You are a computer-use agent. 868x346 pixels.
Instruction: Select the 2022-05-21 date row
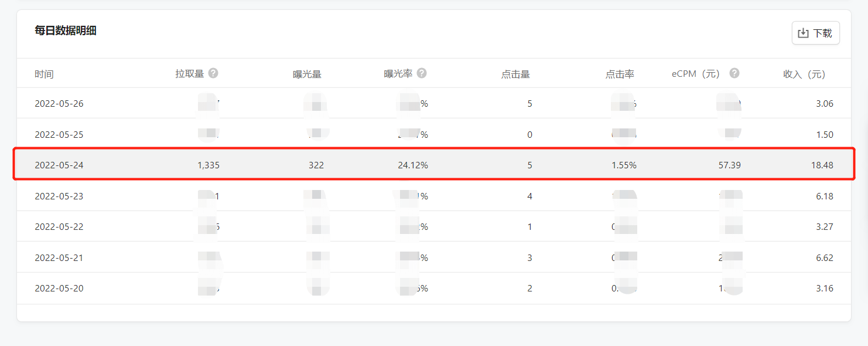(x=59, y=258)
